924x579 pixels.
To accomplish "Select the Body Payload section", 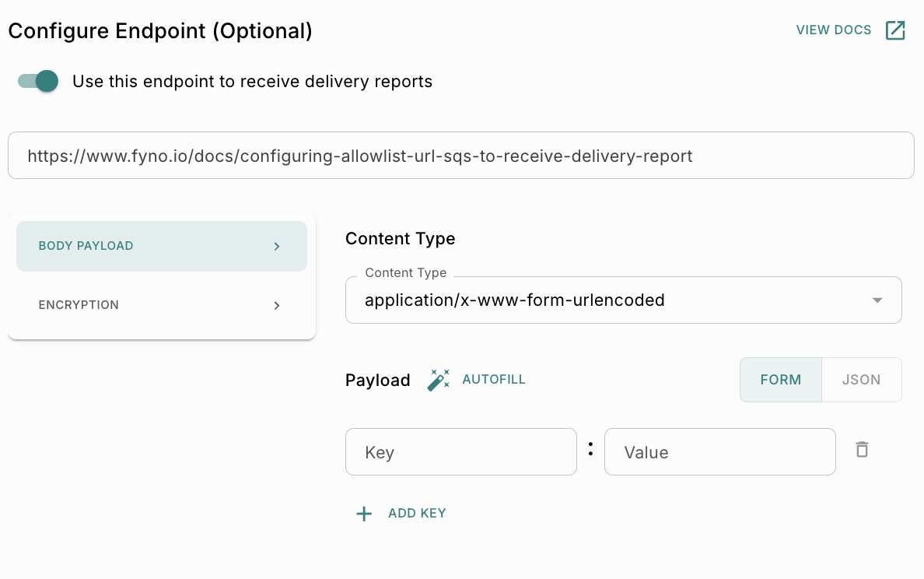I will [162, 247].
